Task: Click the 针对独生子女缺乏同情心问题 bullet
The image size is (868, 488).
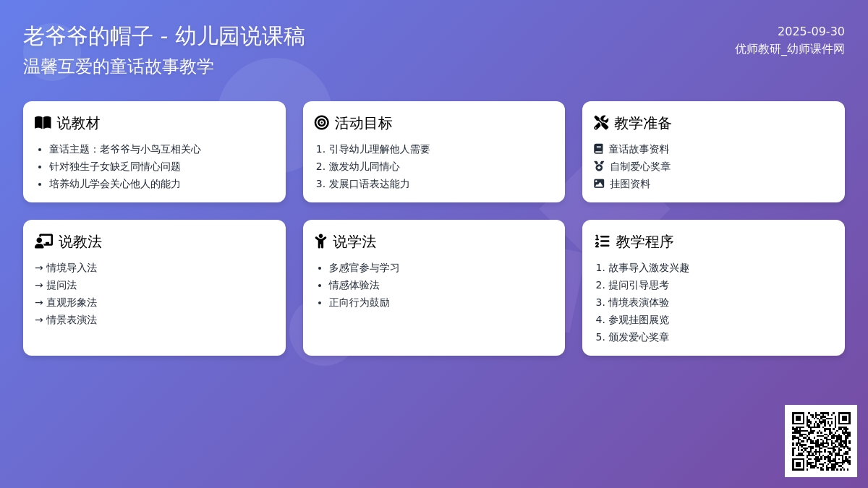Action: tap(114, 166)
